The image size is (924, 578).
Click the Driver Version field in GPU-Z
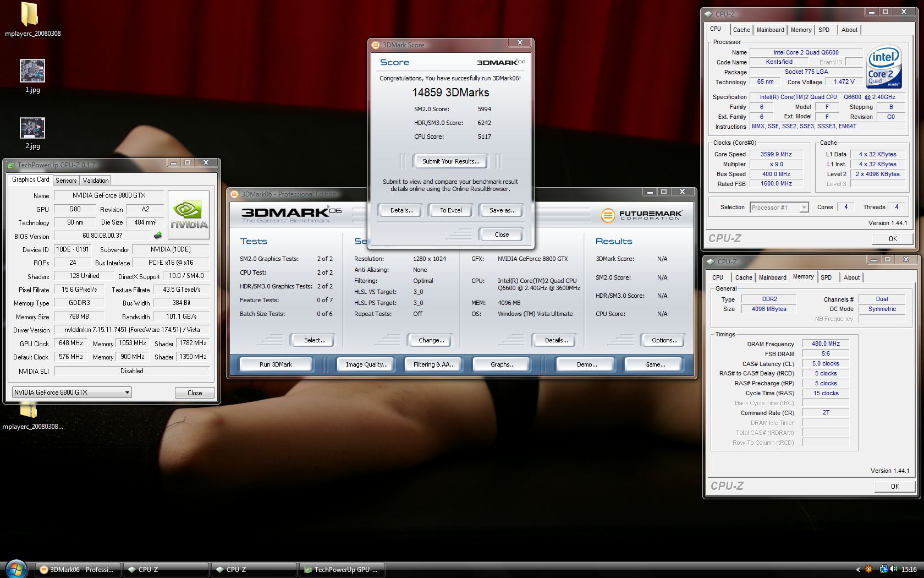point(132,330)
